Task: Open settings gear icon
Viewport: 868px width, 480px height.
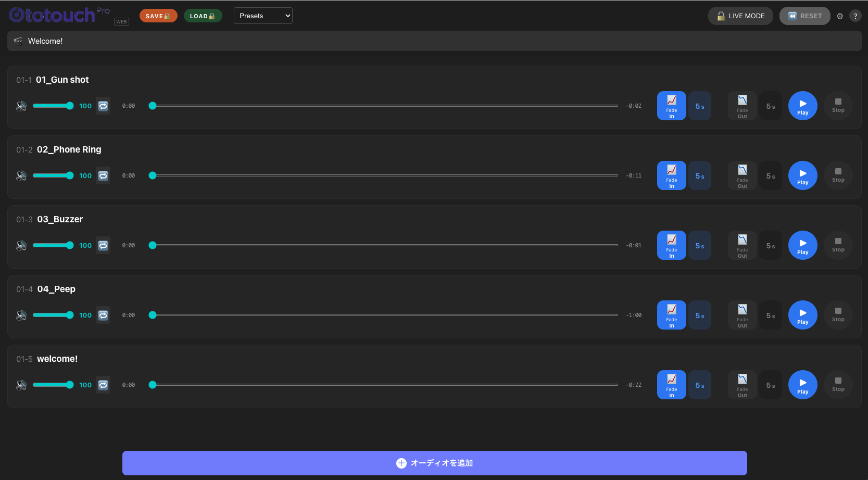Action: point(840,16)
